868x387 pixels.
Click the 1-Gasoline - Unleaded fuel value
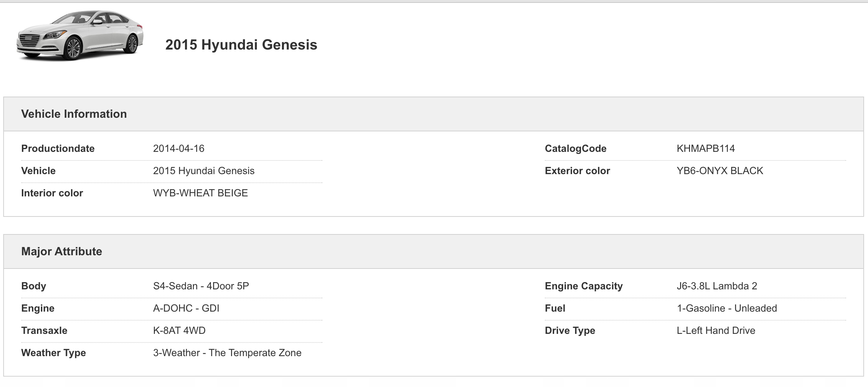point(727,308)
